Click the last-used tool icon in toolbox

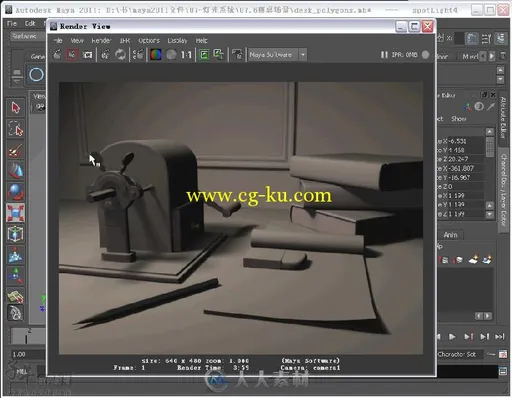[x=15, y=296]
